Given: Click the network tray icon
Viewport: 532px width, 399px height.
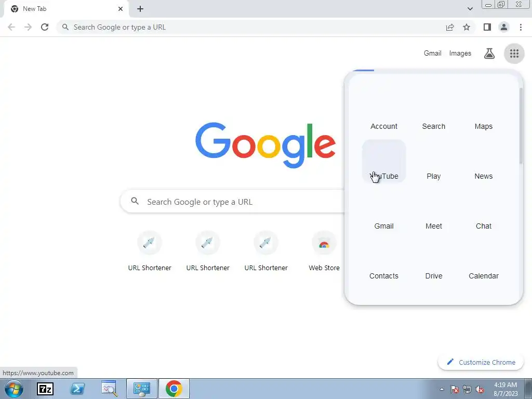Looking at the screenshot, I should tap(467, 389).
